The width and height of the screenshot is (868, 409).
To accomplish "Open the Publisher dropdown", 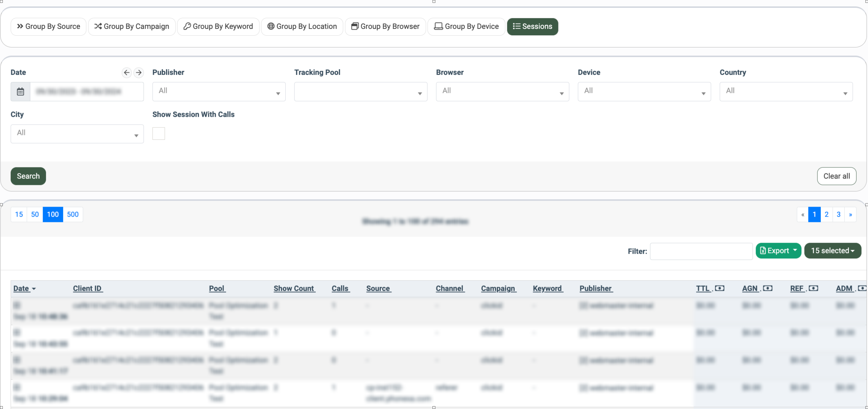I will (x=219, y=92).
